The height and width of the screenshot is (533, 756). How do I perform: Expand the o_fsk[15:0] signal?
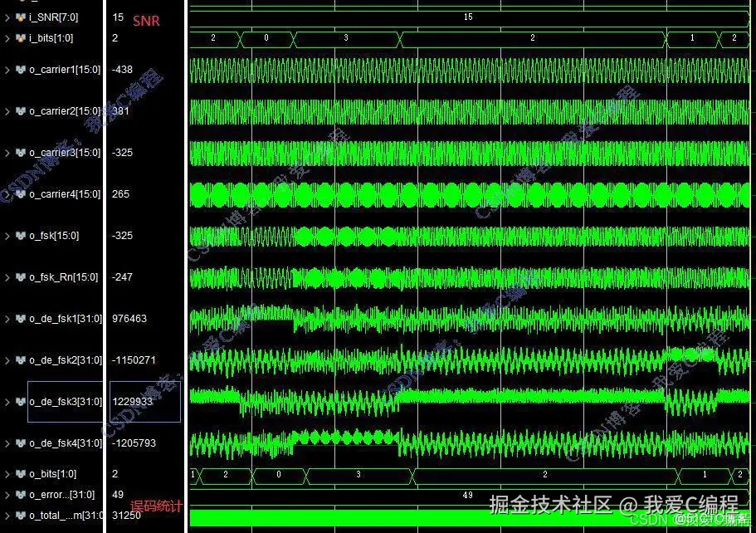tap(7, 236)
